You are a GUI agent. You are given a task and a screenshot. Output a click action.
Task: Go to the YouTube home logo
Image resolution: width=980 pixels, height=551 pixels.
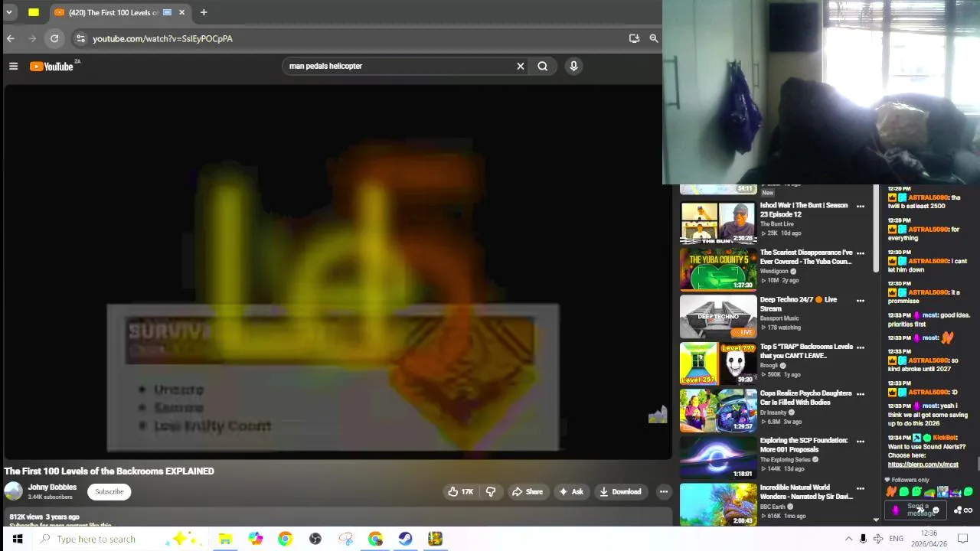[52, 67]
